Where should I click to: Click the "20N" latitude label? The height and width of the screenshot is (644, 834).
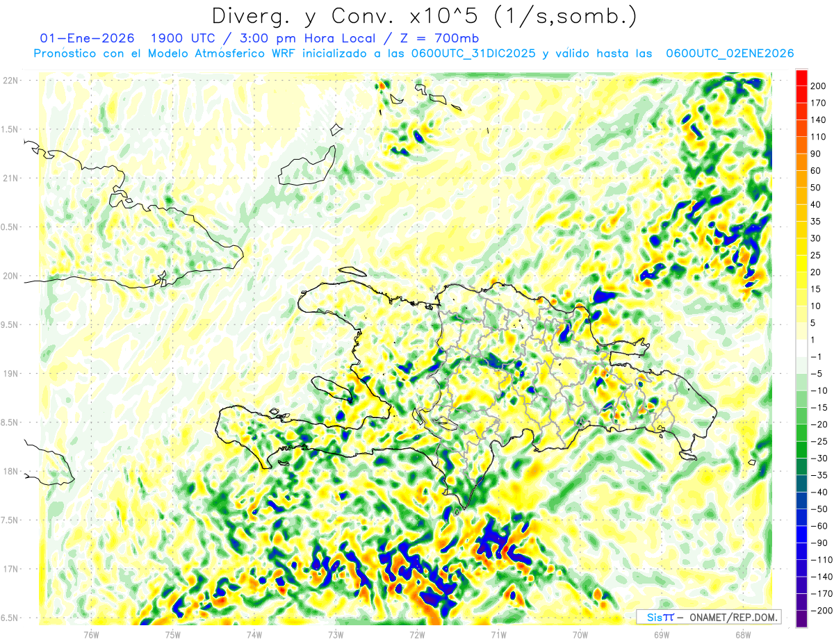10,276
